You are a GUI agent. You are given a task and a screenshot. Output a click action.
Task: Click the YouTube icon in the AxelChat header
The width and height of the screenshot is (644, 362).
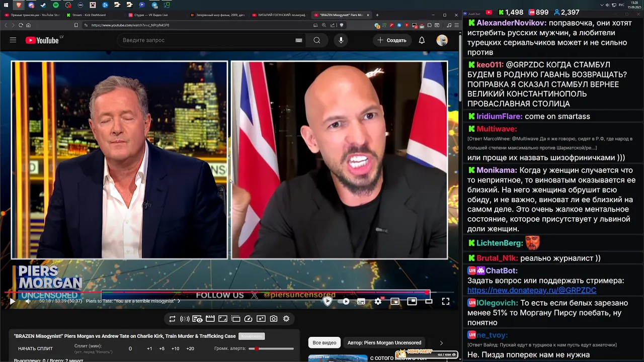(x=489, y=12)
